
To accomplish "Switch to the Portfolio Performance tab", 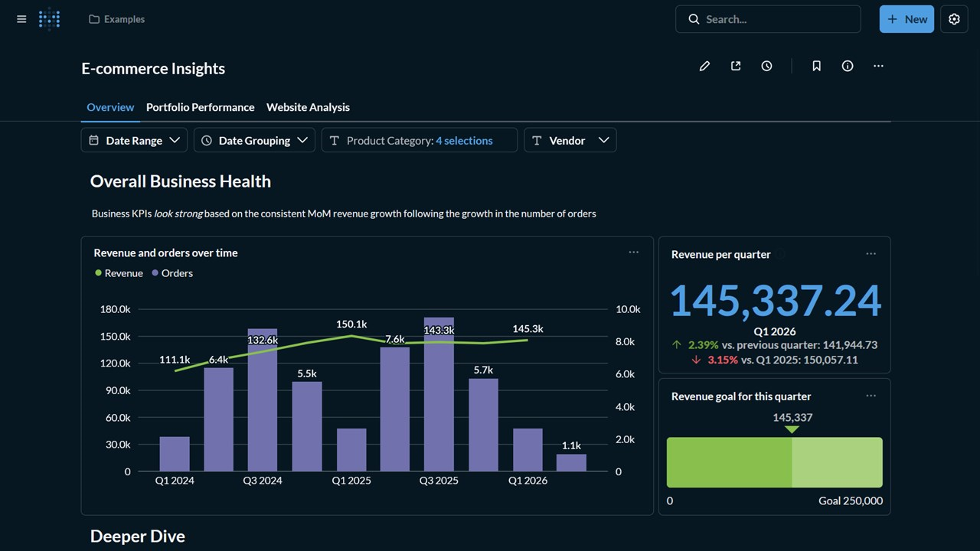I will pos(200,107).
